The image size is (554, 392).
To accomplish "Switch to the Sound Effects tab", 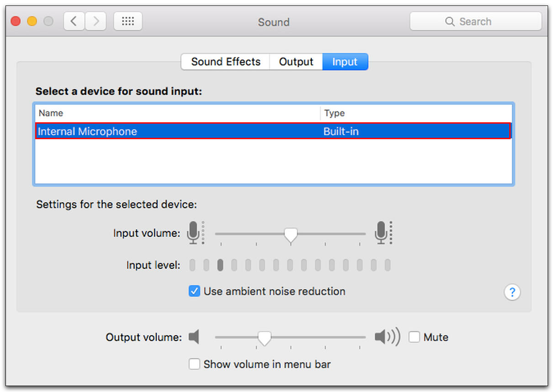I will (x=226, y=62).
